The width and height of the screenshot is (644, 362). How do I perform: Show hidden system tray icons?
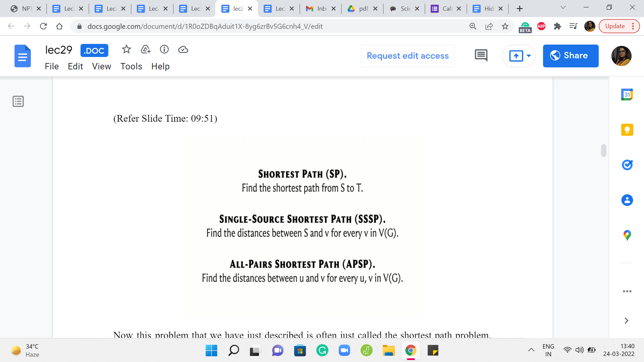531,350
